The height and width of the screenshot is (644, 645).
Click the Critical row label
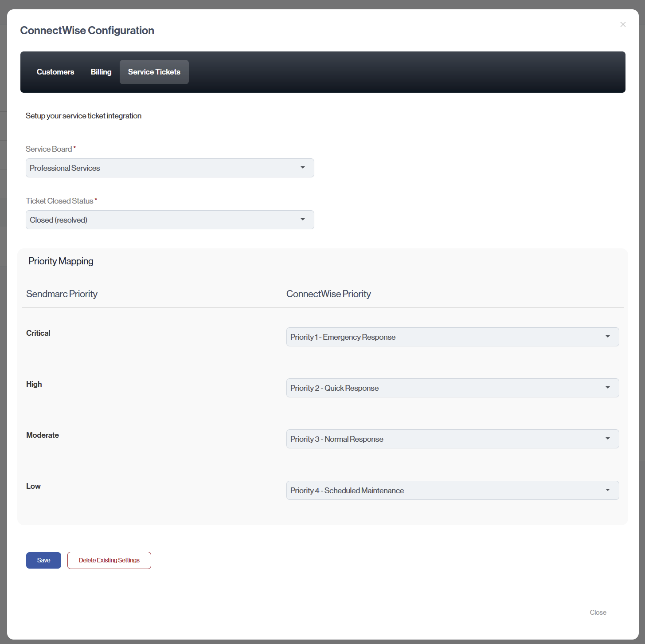tap(38, 333)
